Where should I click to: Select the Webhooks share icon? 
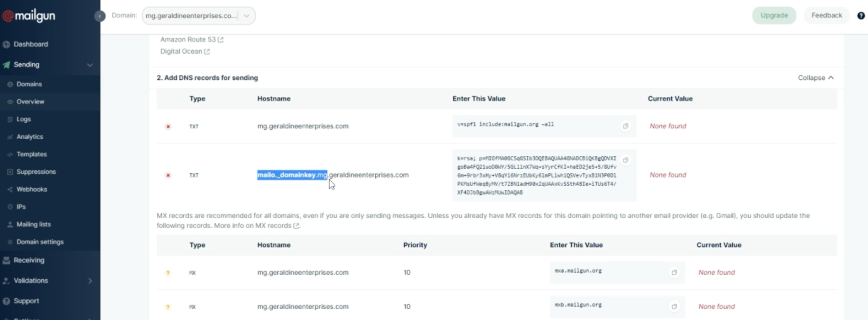point(10,189)
